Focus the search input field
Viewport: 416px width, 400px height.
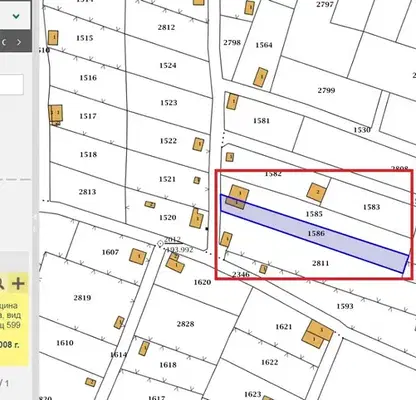pos(11,85)
